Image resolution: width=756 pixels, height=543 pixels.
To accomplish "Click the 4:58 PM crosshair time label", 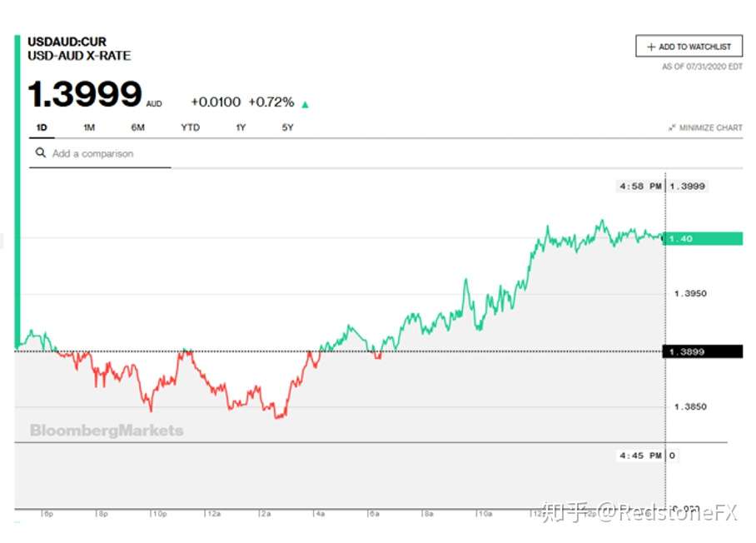I will pos(640,187).
